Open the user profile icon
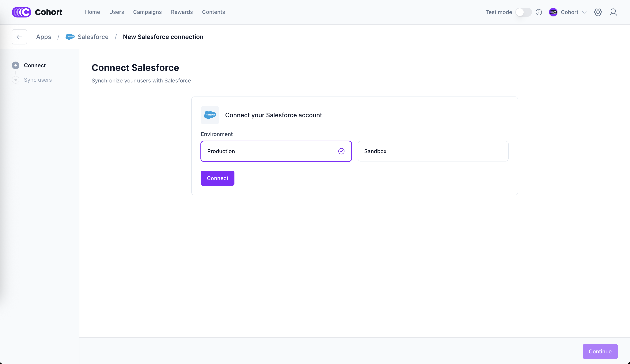Image resolution: width=630 pixels, height=364 pixels. (613, 12)
